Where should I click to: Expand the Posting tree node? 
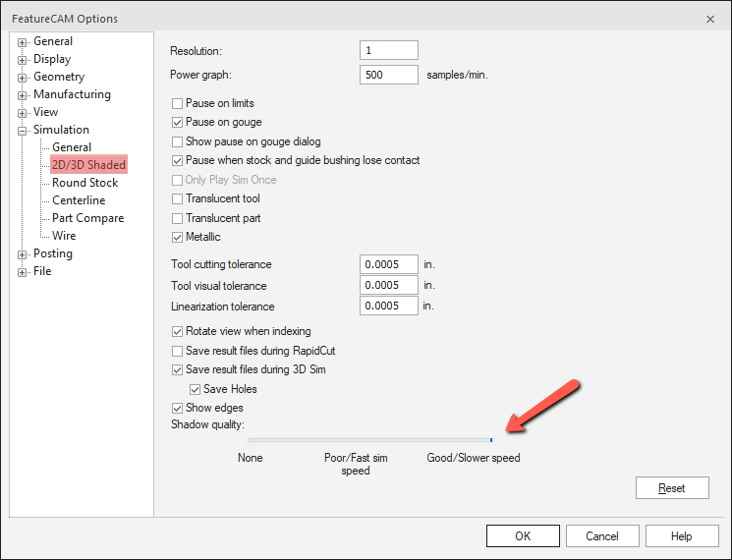click(22, 254)
